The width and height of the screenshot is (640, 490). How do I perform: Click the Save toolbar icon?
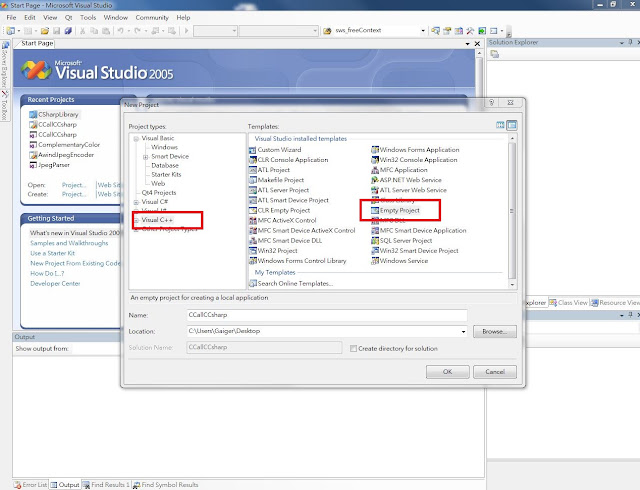[57, 31]
